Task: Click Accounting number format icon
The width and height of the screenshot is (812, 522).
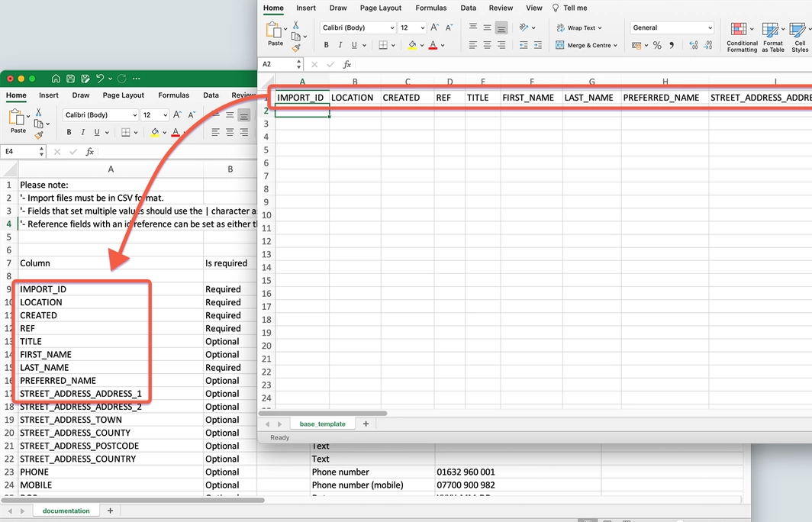Action: 636,45
